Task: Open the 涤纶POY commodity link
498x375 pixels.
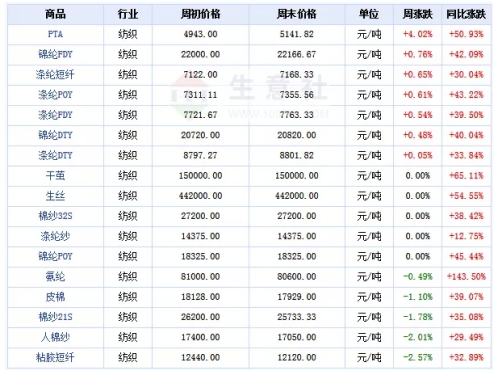Action: [x=55, y=95]
